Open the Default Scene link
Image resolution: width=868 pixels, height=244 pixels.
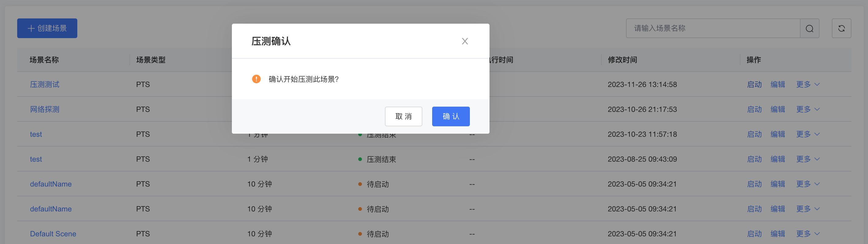pyautogui.click(x=53, y=234)
